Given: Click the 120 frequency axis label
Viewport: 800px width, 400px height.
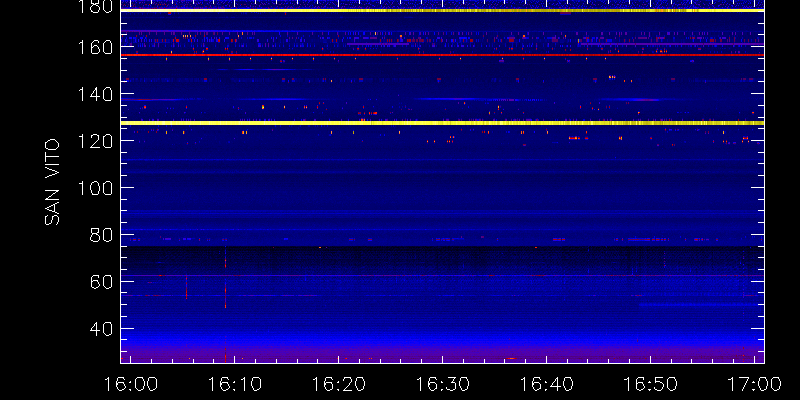Looking at the screenshot, I should click(96, 141).
